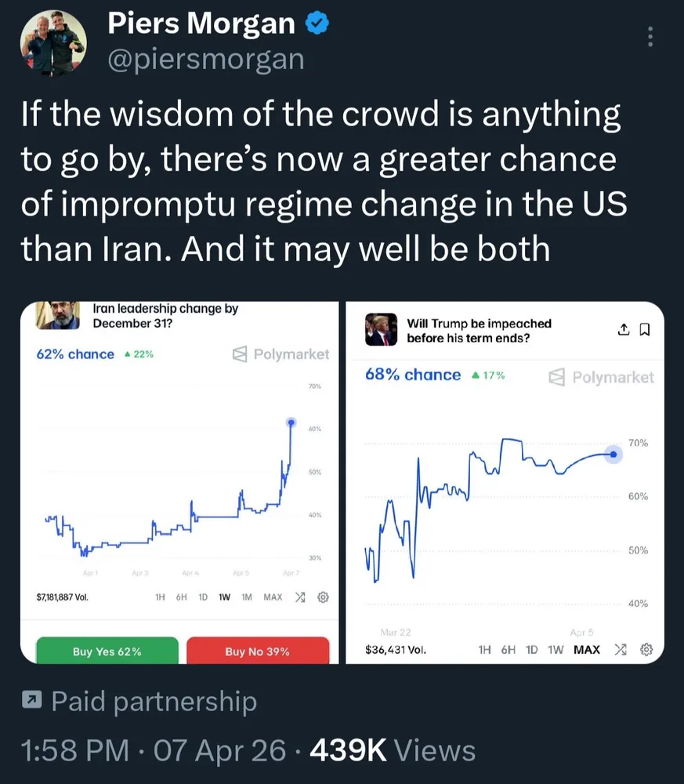Click crossed-arrows icon on Trump impeachment chart
The height and width of the screenshot is (784, 684).
621,650
